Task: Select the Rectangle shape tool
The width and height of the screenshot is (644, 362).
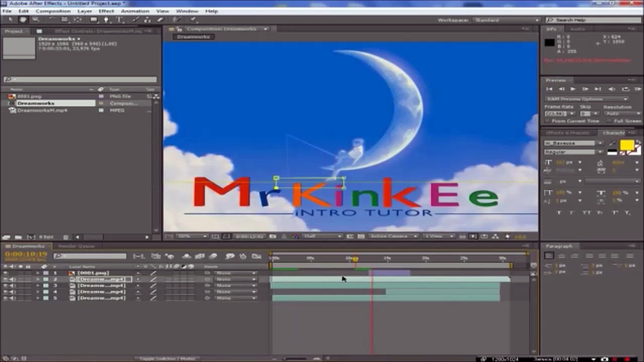Action: [x=94, y=20]
